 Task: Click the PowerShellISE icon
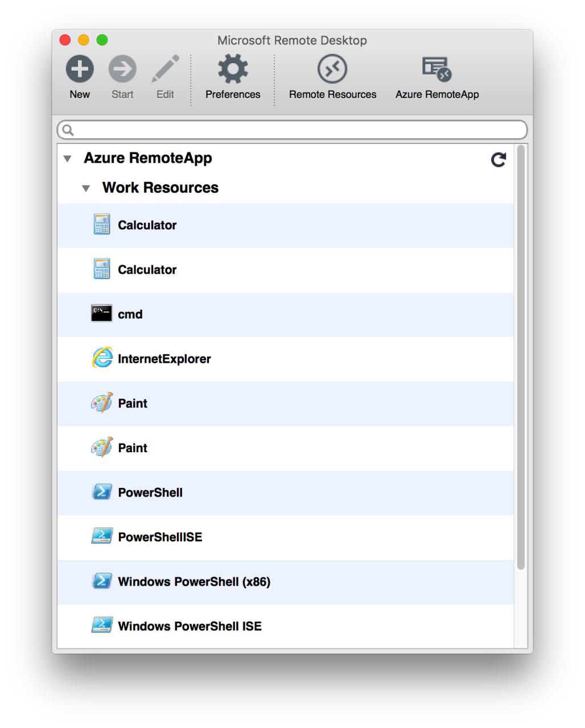pyautogui.click(x=102, y=536)
